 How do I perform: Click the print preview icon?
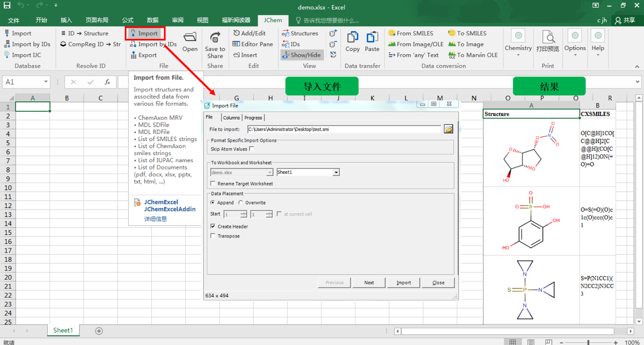tap(548, 41)
